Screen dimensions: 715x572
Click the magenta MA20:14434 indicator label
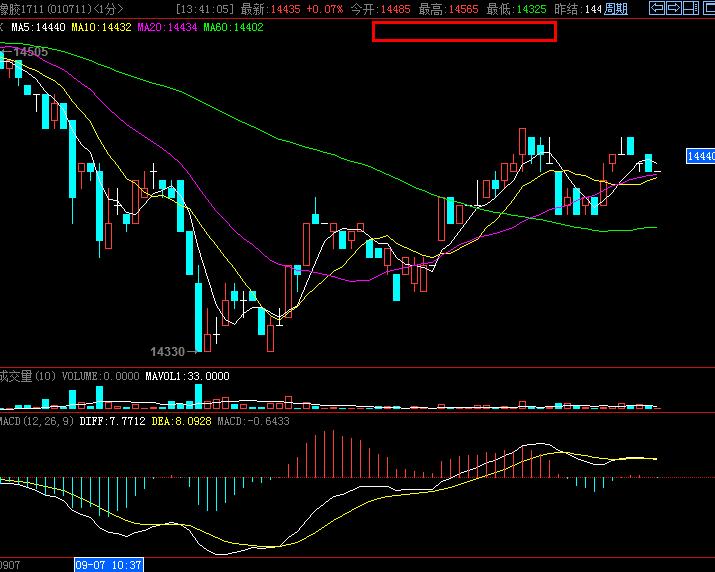167,27
